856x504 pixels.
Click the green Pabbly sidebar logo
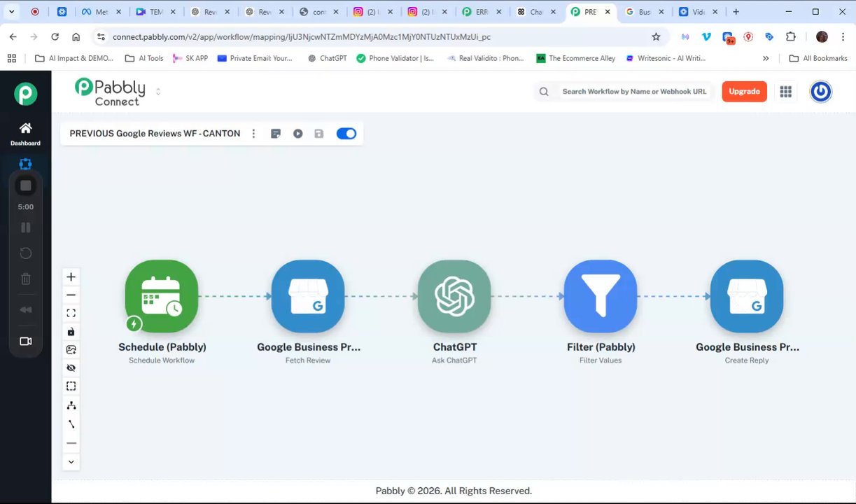tap(26, 94)
